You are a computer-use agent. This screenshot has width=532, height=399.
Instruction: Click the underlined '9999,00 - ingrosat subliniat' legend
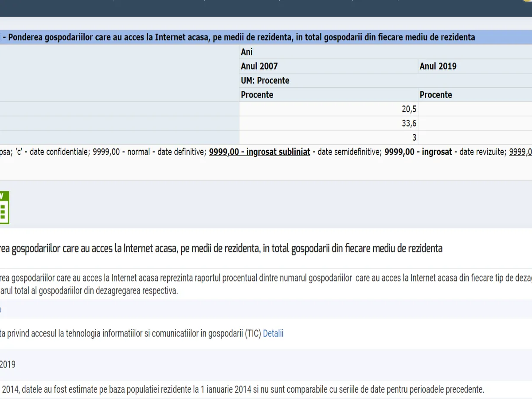(259, 152)
